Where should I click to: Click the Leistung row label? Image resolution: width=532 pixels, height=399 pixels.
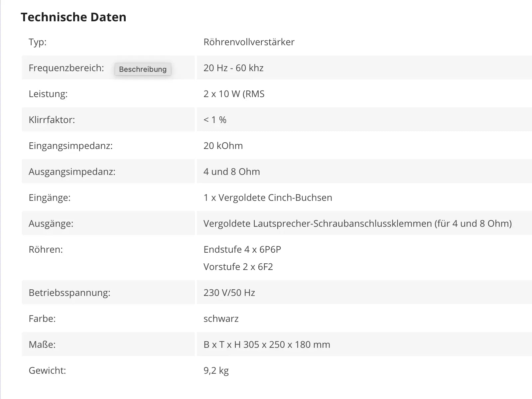[x=48, y=94]
